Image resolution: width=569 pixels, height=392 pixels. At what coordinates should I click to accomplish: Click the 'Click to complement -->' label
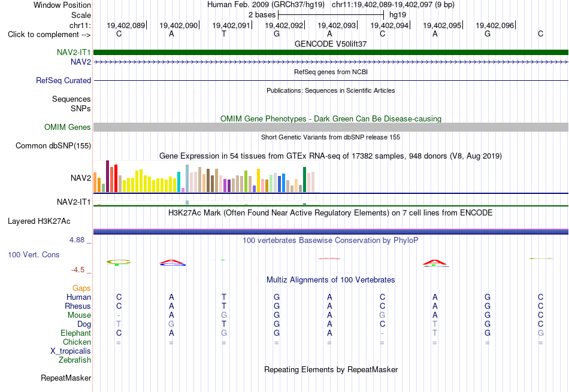pyautogui.click(x=49, y=35)
